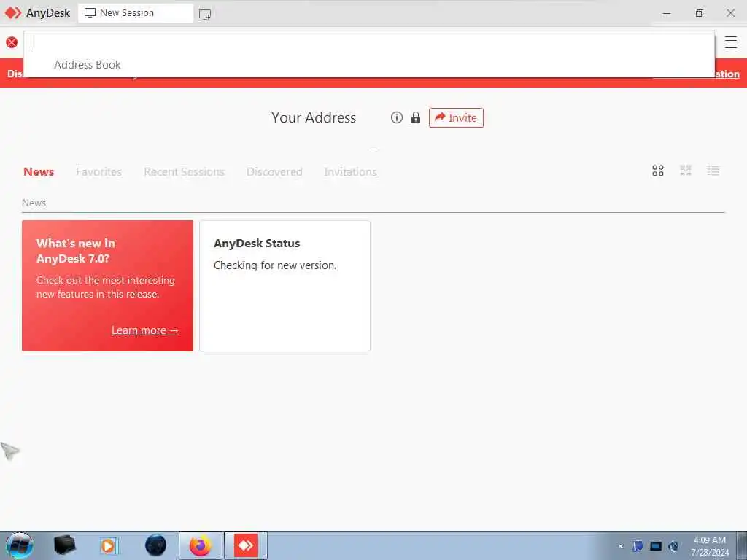Choose Address Book from the dropdown suggestion

click(88, 65)
